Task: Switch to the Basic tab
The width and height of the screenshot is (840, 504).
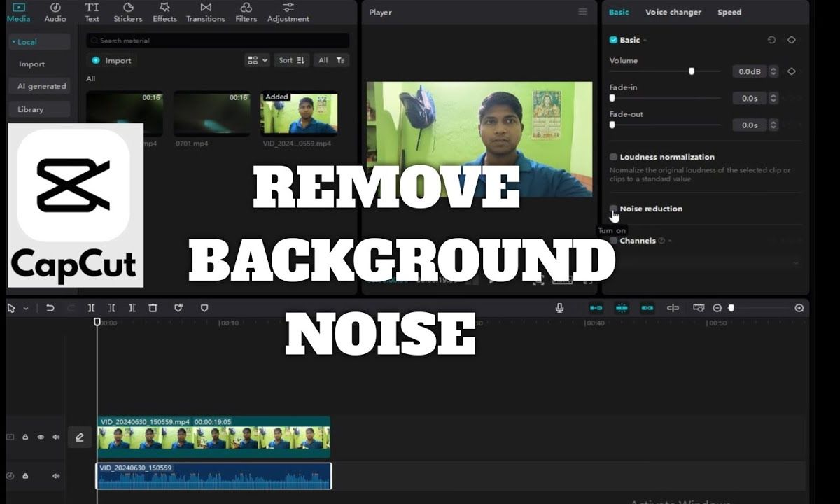Action: (x=619, y=12)
